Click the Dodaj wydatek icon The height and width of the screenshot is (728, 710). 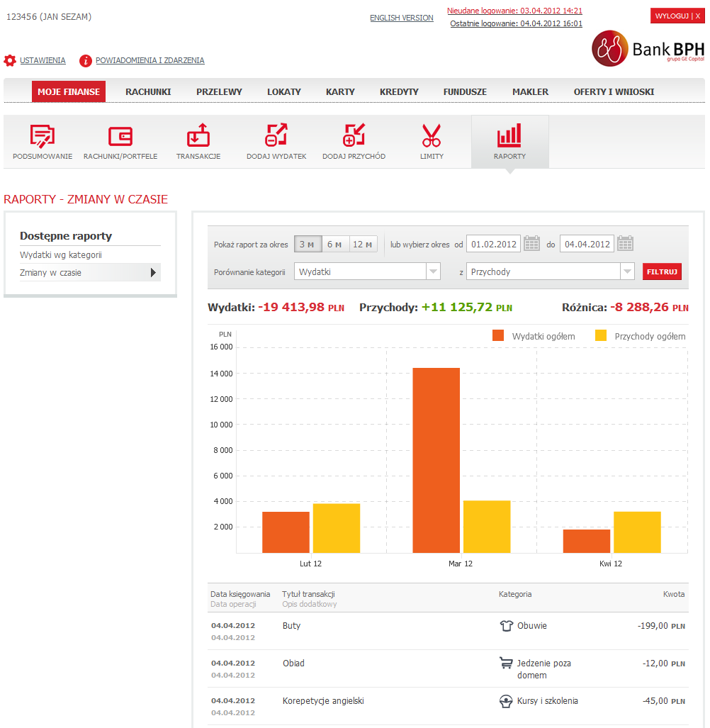point(276,135)
